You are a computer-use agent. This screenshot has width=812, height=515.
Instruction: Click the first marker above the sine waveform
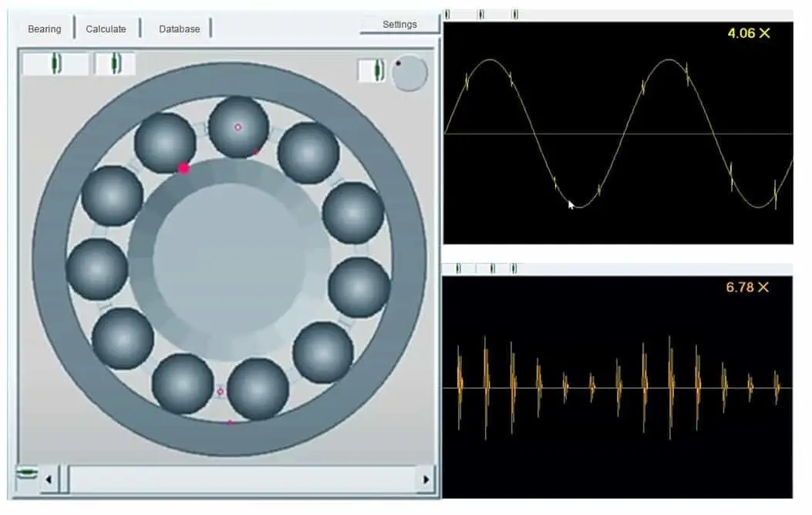point(448,14)
